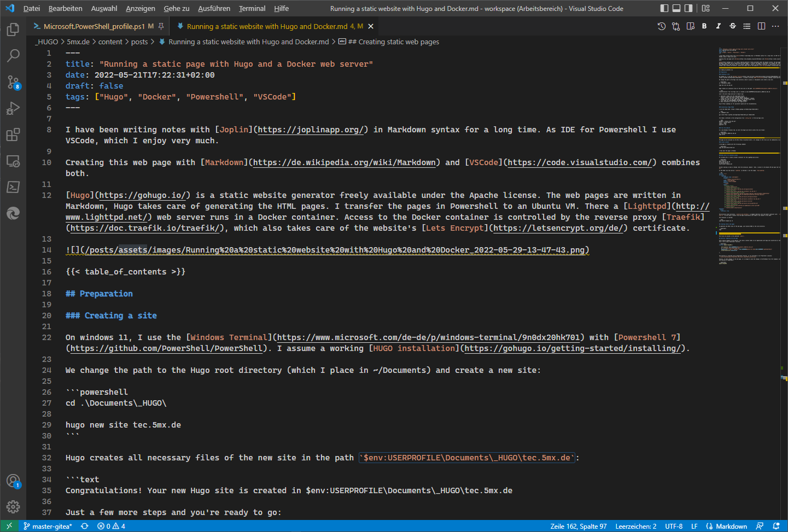Open Customize Layout in title bar
788x532 pixels.
click(x=706, y=8)
